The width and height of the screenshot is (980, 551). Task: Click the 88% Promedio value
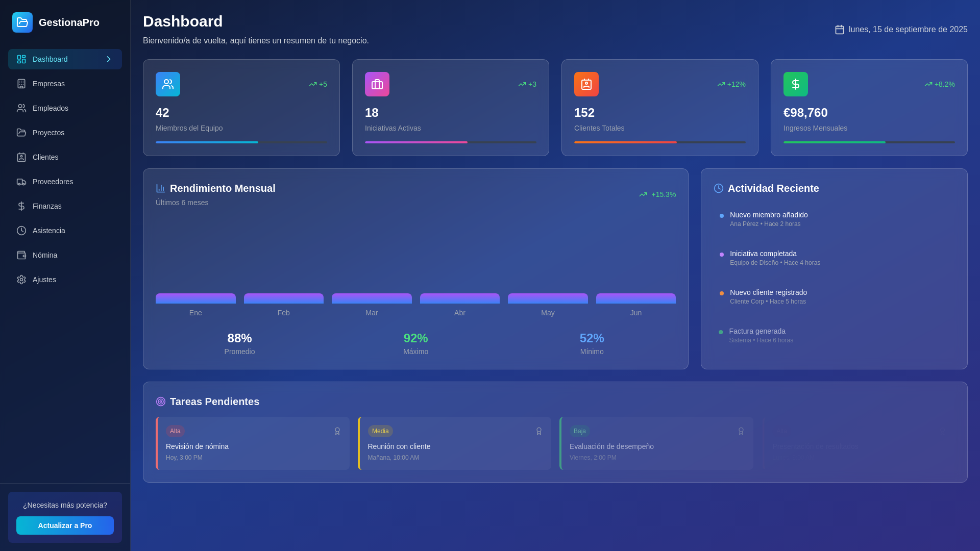(x=239, y=338)
